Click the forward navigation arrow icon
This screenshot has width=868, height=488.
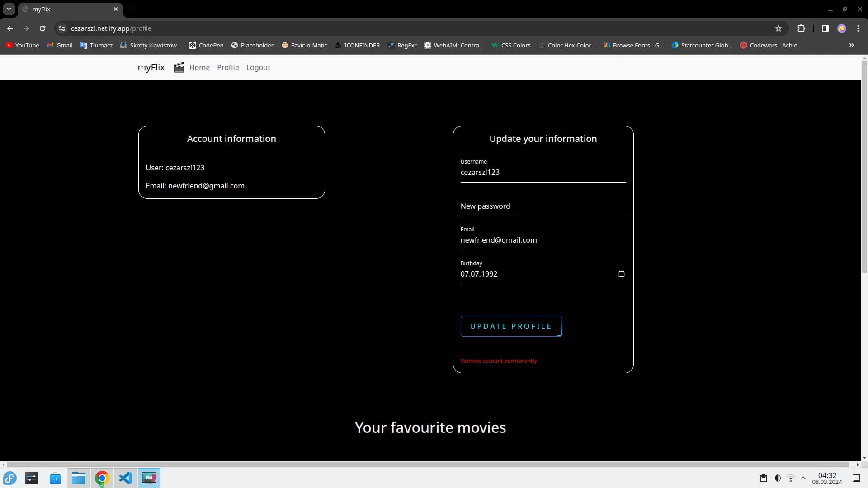click(x=26, y=28)
